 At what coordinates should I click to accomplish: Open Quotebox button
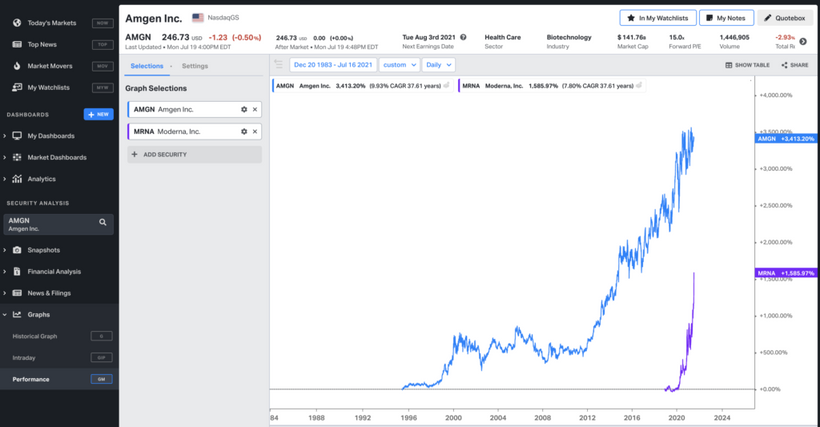(x=785, y=18)
